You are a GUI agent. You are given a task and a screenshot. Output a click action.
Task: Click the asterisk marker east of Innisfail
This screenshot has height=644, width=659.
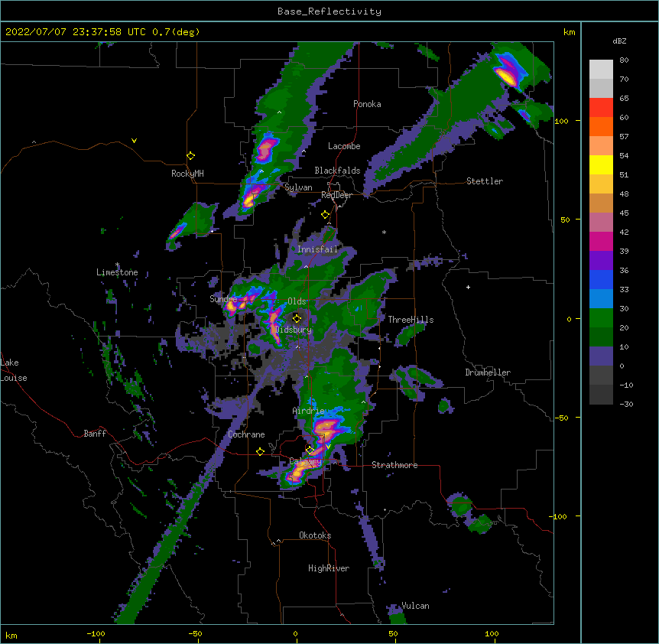pos(384,232)
